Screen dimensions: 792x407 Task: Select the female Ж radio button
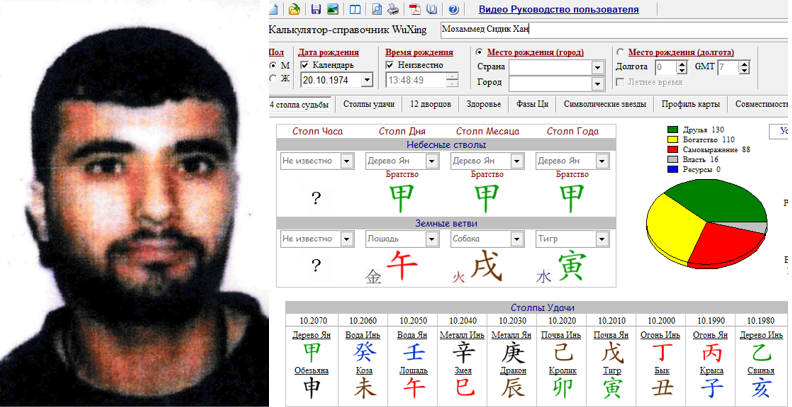pos(273,78)
